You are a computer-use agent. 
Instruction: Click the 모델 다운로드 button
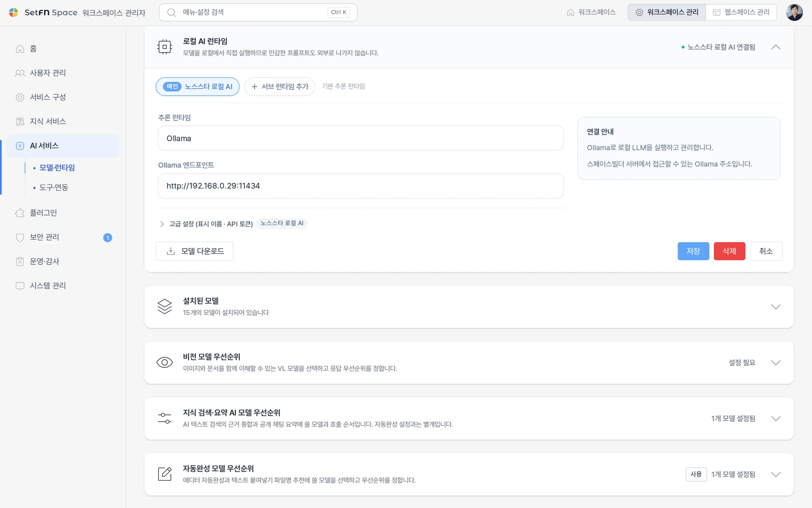coord(195,251)
